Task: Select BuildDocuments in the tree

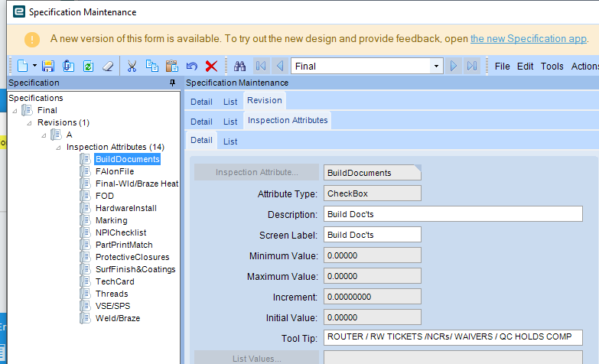Action: (127, 159)
